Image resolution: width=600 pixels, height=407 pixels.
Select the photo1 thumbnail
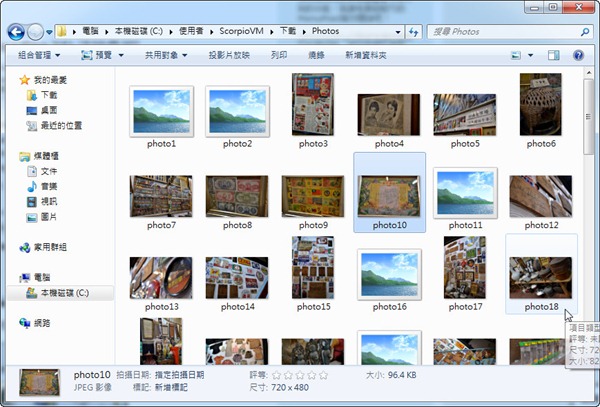pos(161,112)
